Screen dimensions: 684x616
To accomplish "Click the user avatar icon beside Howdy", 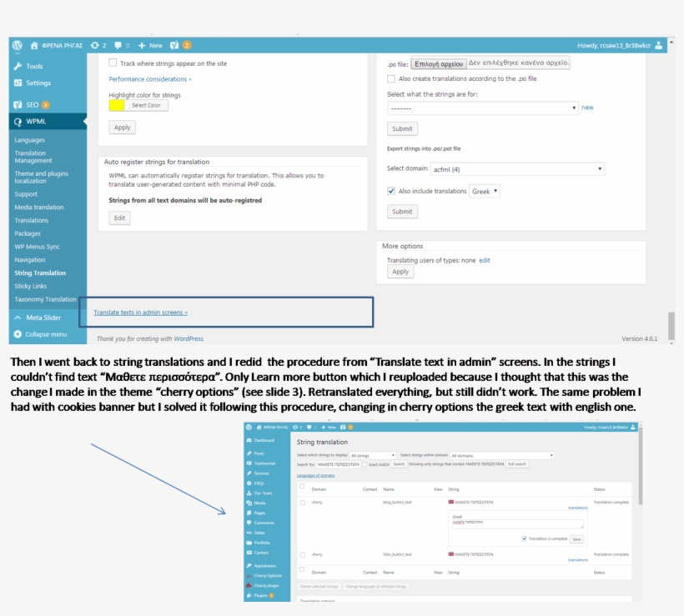I will click(659, 45).
